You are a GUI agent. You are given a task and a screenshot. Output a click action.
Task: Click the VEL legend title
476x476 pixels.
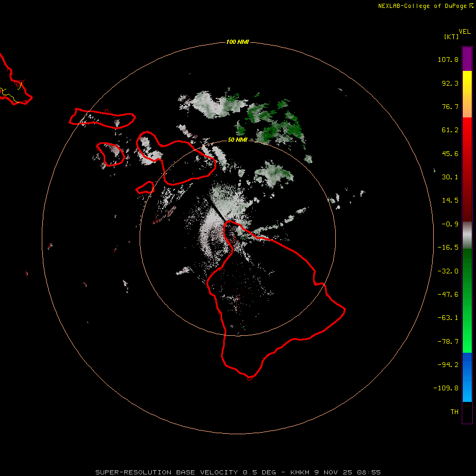point(464,32)
